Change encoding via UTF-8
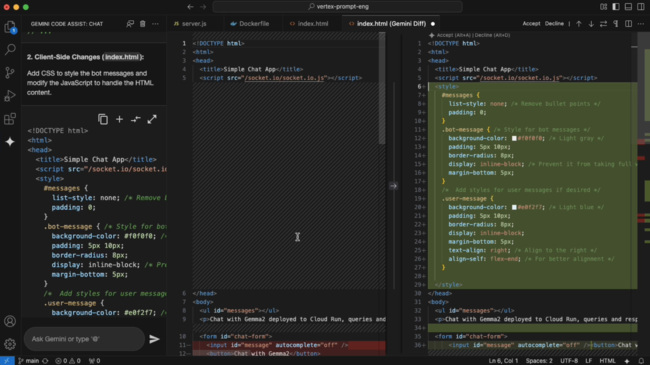Image resolution: width=650 pixels, height=365 pixels. [569, 361]
